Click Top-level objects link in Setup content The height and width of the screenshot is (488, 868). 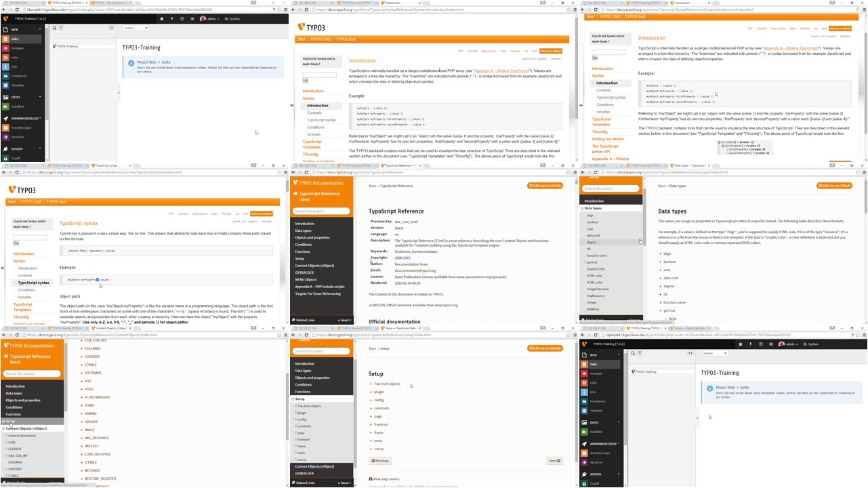tap(387, 384)
